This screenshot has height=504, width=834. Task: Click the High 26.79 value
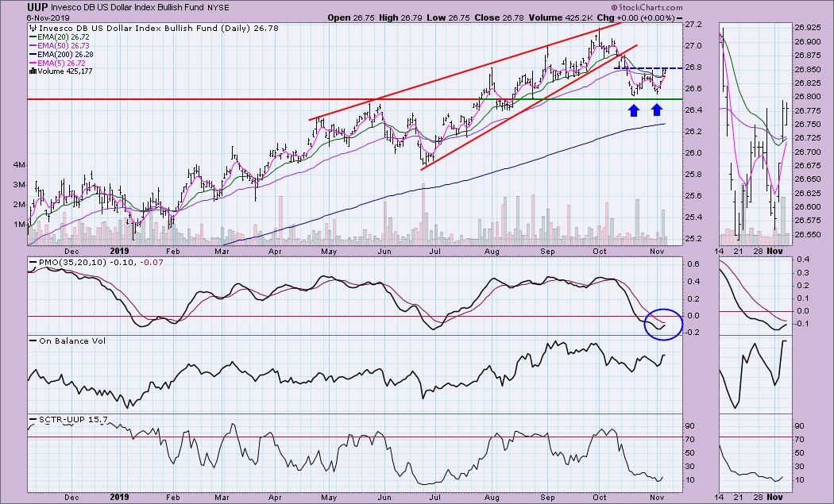(400, 17)
